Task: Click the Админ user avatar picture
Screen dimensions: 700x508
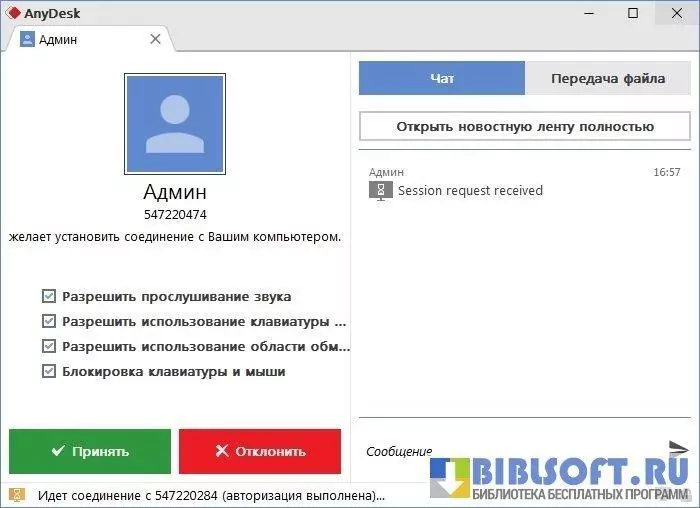Action: tap(175, 124)
